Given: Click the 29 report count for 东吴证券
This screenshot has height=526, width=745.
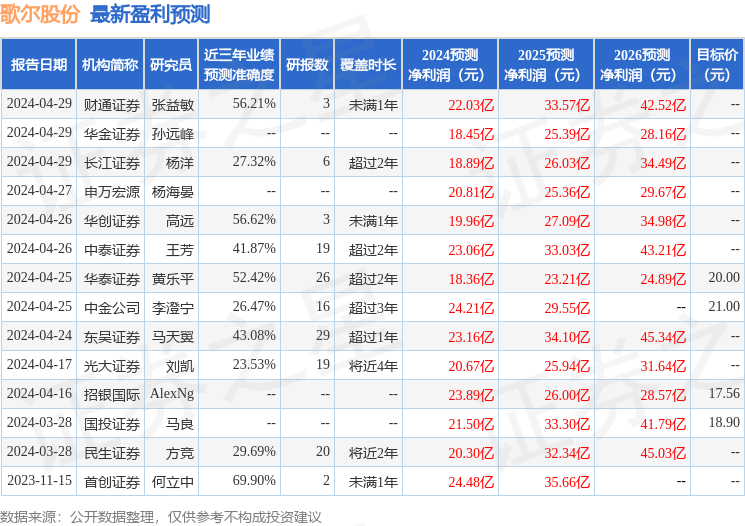Looking at the screenshot, I should [323, 335].
